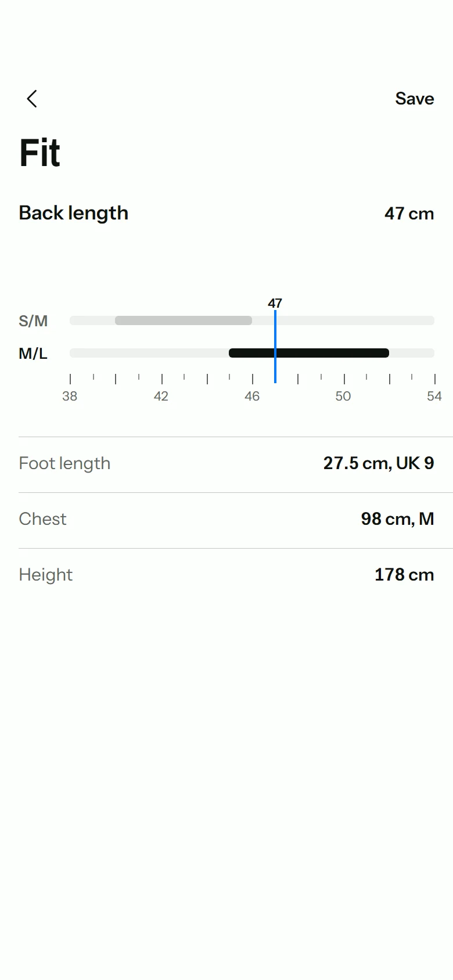Edit the 27.5 cm, UK 9 value
Image resolution: width=453 pixels, height=980 pixels.
pyautogui.click(x=379, y=463)
